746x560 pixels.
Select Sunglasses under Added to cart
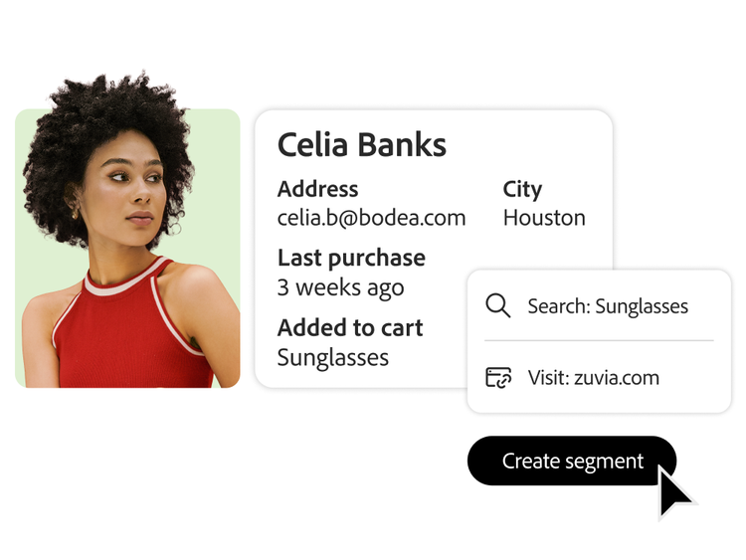click(x=332, y=357)
